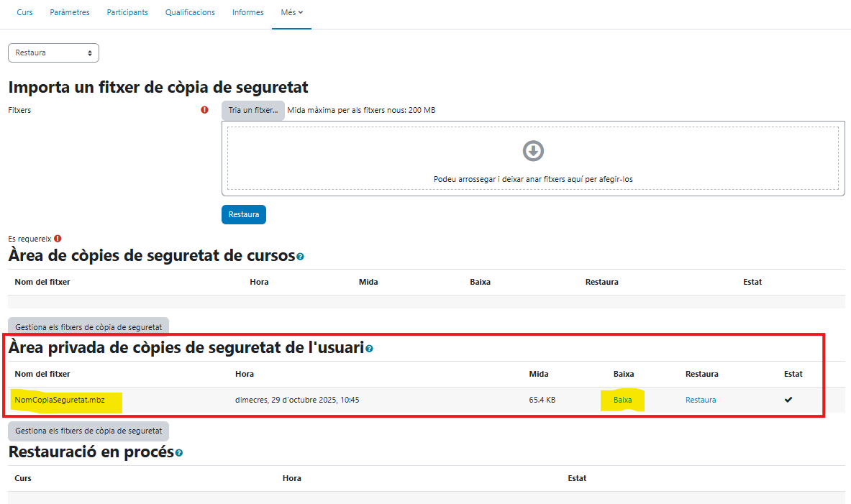The image size is (851, 504).
Task: Expand the Més menu in top navigation
Action: 291,12
